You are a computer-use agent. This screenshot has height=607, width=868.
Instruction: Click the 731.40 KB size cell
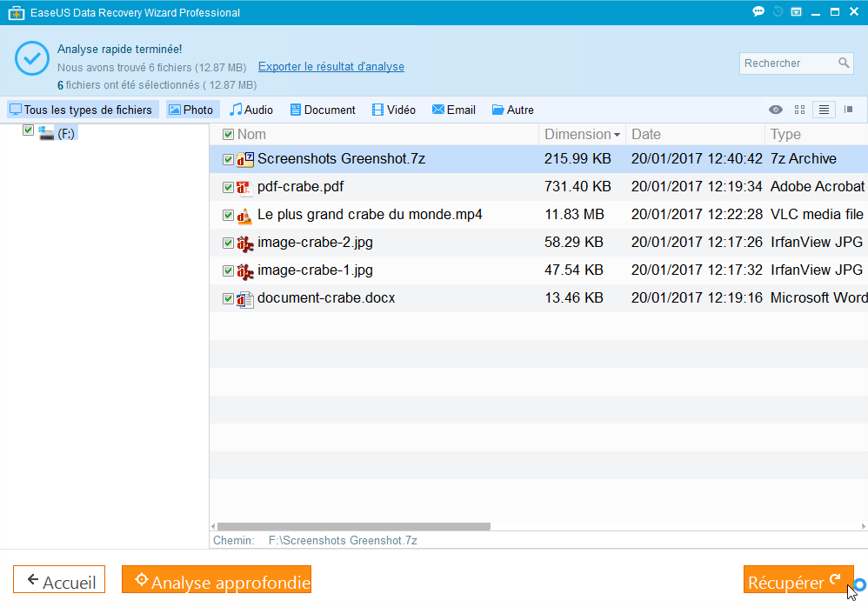578,186
